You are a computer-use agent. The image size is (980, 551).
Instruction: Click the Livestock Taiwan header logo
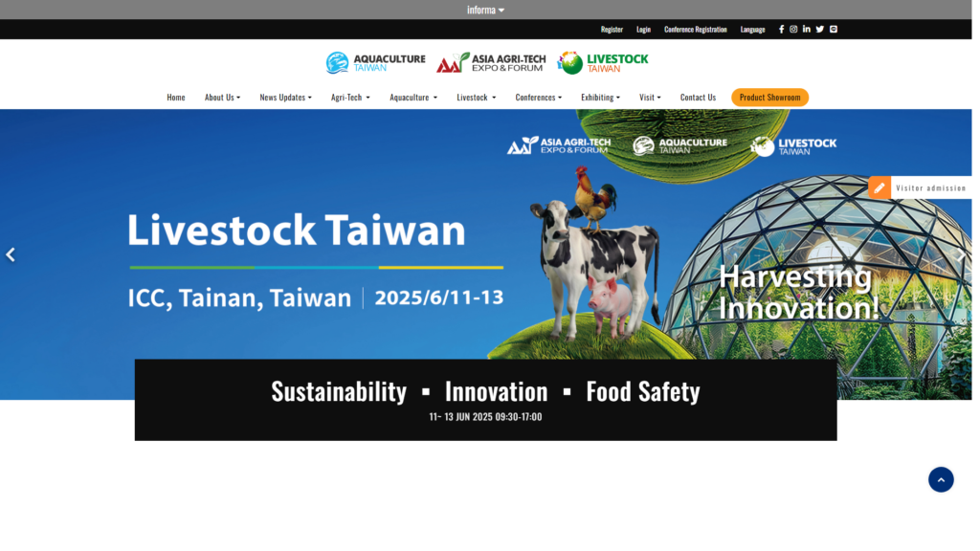click(x=603, y=62)
